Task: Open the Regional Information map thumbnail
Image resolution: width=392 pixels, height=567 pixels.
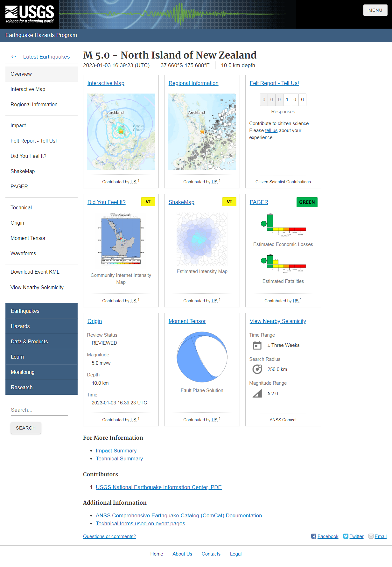Action: 202,132
